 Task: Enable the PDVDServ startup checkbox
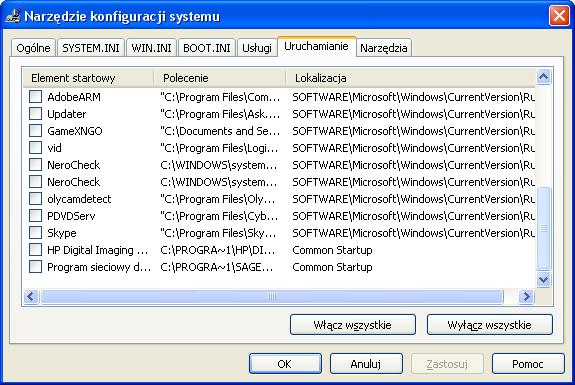pos(35,216)
